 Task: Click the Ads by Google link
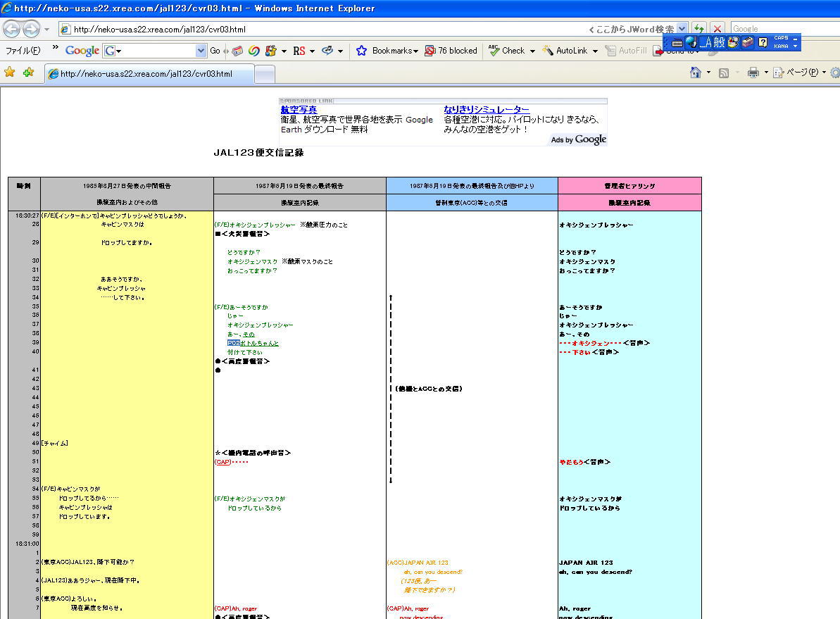coord(579,139)
